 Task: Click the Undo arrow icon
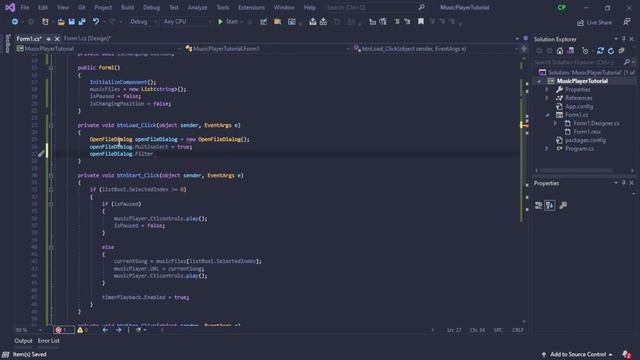(x=96, y=22)
